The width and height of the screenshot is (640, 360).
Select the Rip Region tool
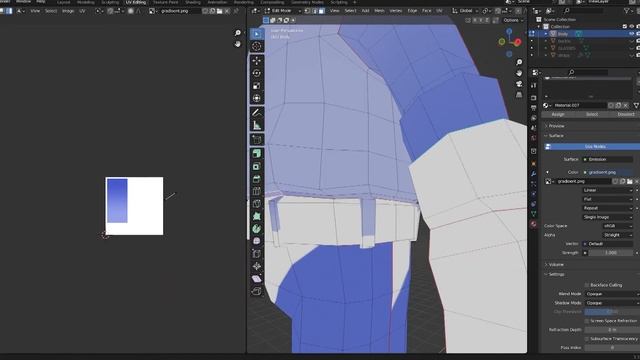[x=256, y=291]
